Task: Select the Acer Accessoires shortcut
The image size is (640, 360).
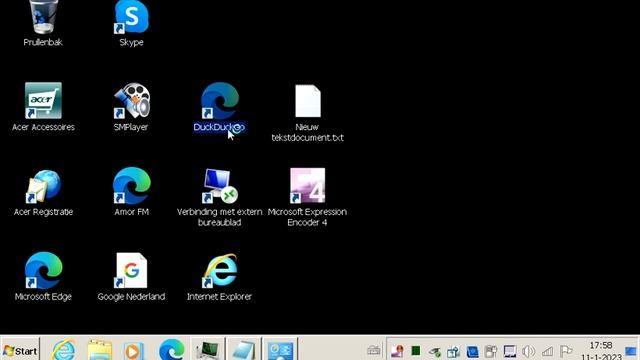Action: click(x=43, y=107)
